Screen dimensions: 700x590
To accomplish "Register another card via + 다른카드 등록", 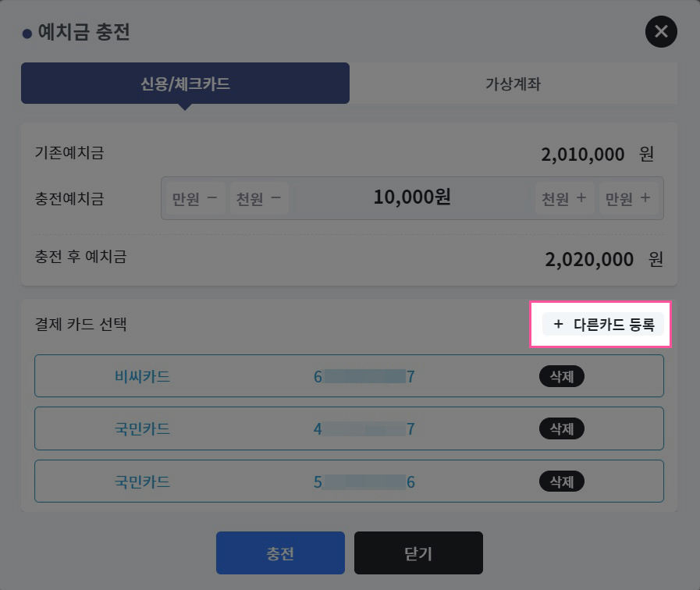I will click(x=603, y=324).
